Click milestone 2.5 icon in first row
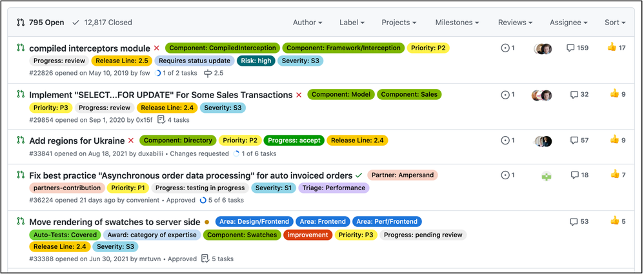 (x=208, y=74)
